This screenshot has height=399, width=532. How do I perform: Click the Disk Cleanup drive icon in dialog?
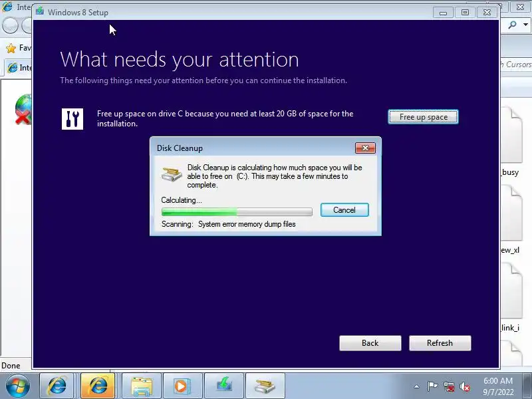(x=172, y=174)
